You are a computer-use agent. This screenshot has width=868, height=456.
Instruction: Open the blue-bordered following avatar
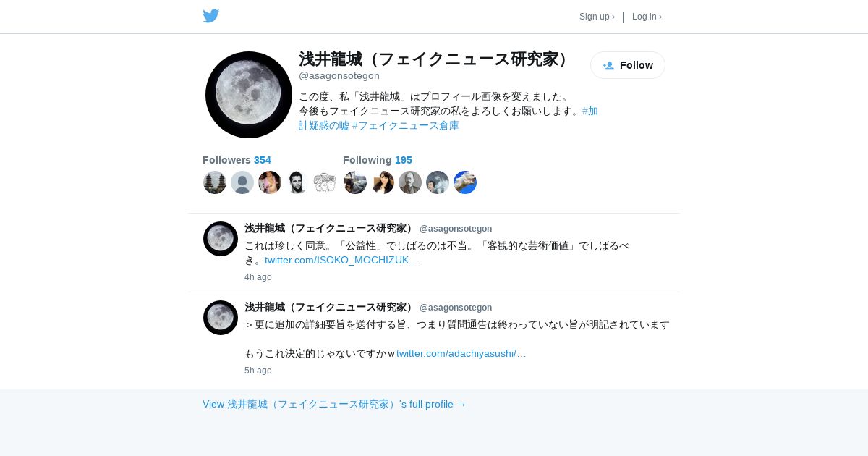465,182
